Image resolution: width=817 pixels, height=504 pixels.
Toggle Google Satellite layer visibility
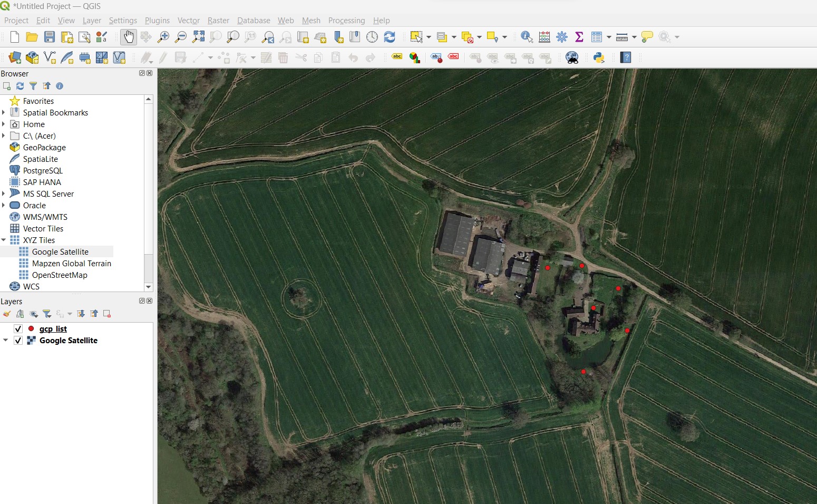[x=18, y=341]
